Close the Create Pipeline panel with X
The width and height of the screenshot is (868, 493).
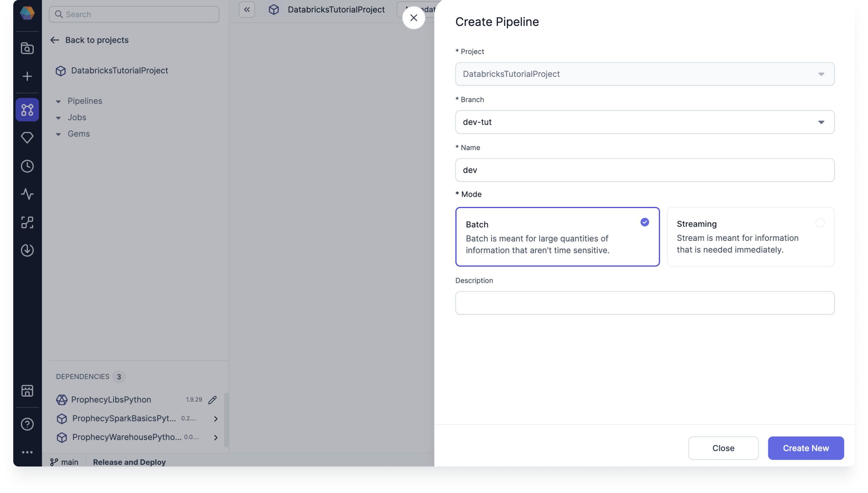point(414,18)
